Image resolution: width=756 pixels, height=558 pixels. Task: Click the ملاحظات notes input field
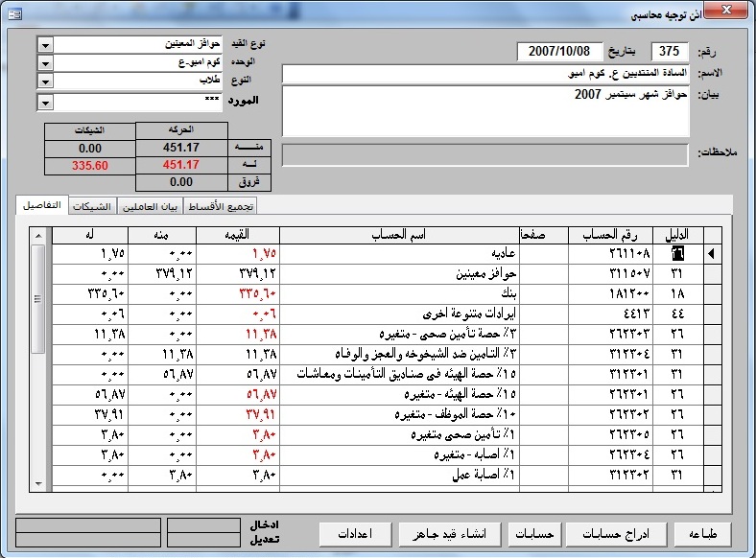click(485, 154)
